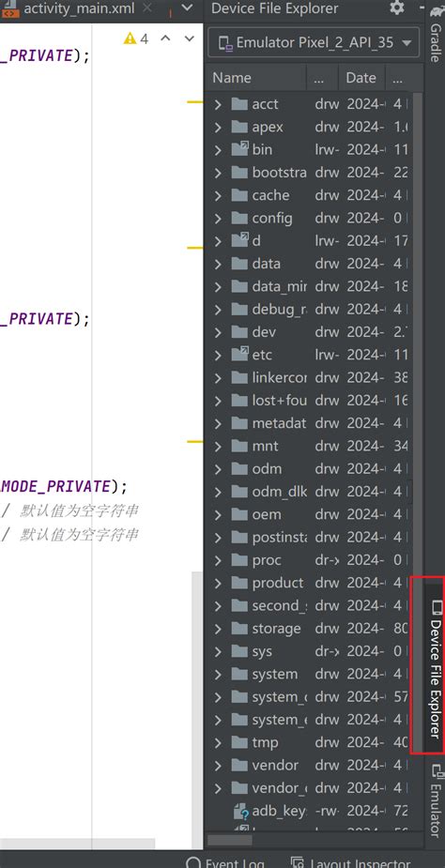Open the Device File Explorer settings gear
This screenshot has width=445, height=868.
coord(397,8)
